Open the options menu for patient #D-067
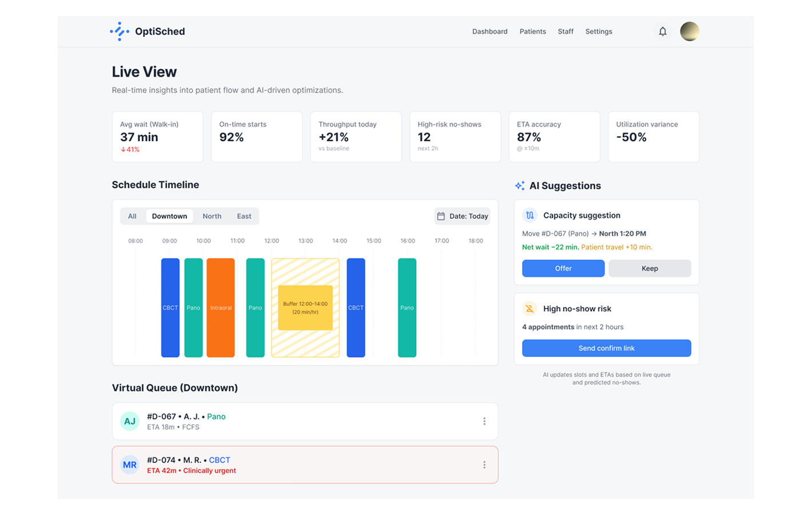812x515 pixels. (x=484, y=421)
